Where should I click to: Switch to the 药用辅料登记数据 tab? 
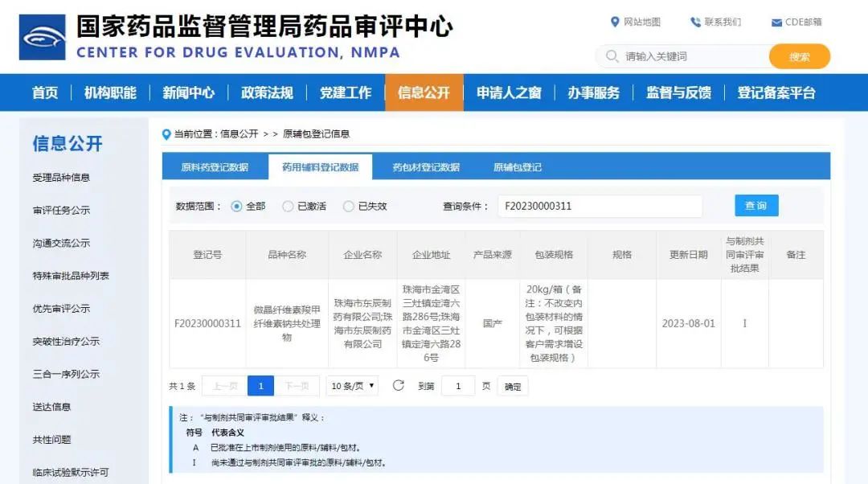point(321,167)
